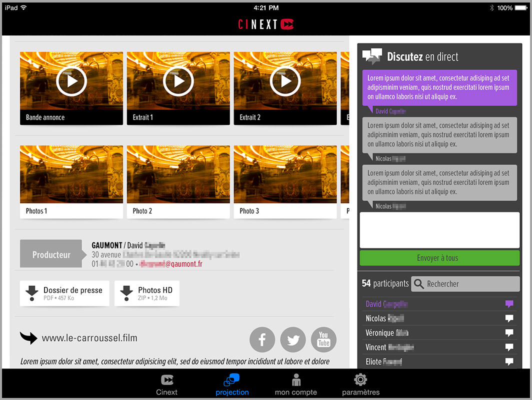
Task: Open the Twitter icon link
Action: (x=293, y=340)
